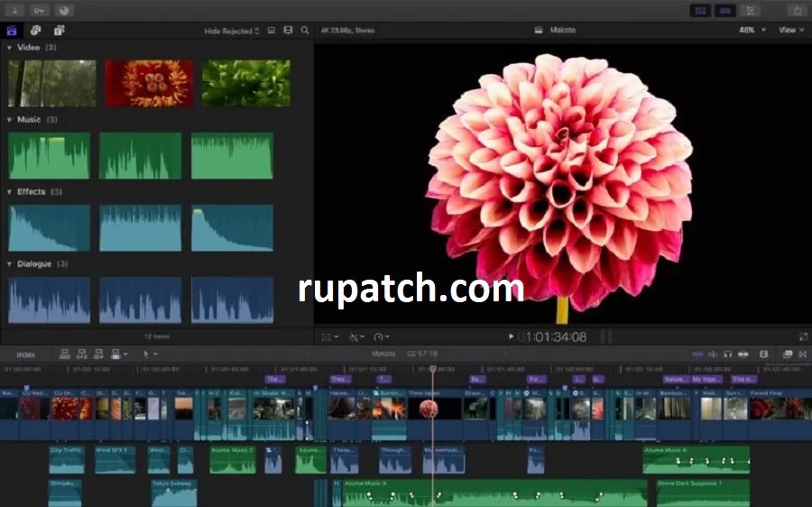Select the bamboo forest video thumbnail

click(51, 83)
